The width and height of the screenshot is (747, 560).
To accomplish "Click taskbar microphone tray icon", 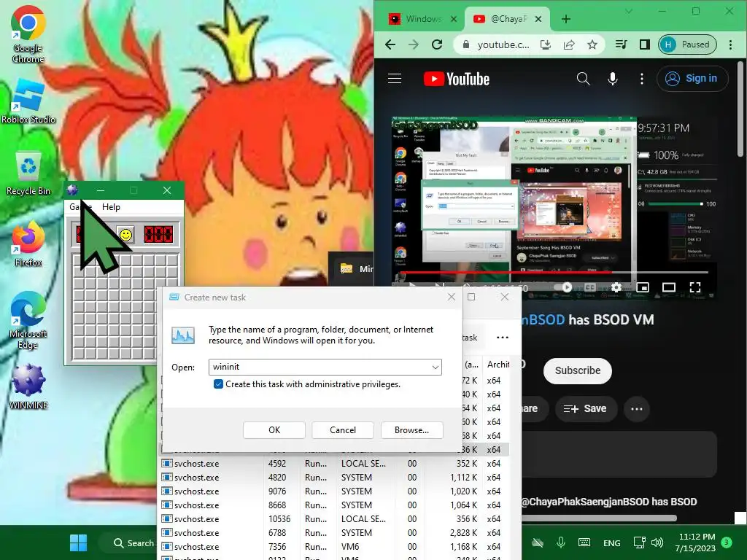I will 561,542.
